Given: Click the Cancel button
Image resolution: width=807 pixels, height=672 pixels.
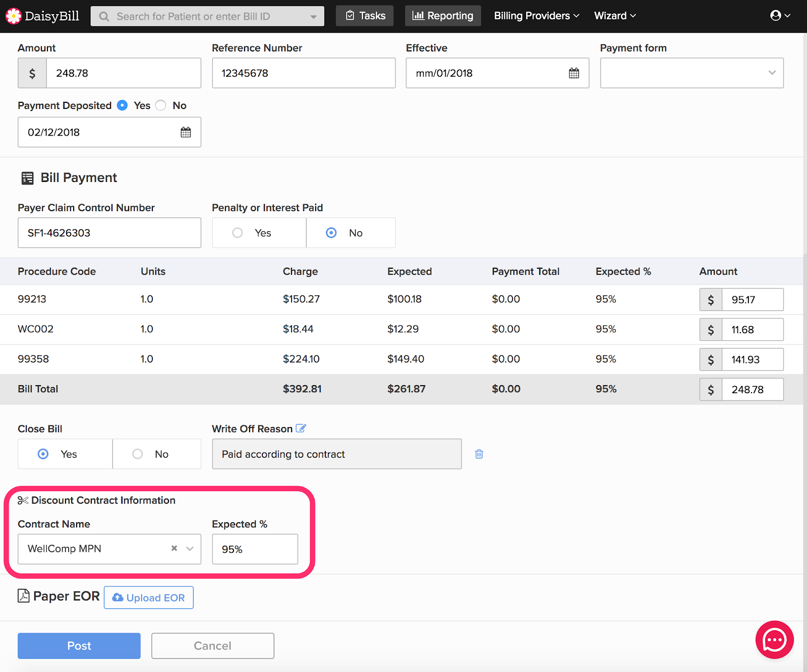Looking at the screenshot, I should (213, 646).
